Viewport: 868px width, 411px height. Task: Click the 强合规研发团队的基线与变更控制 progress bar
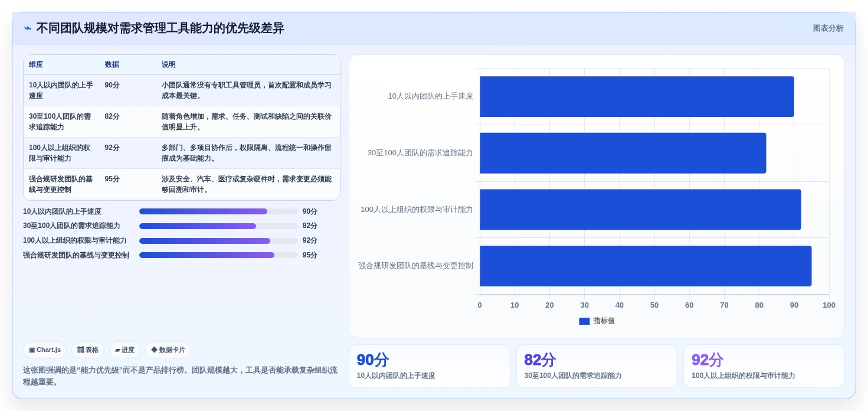[218, 255]
